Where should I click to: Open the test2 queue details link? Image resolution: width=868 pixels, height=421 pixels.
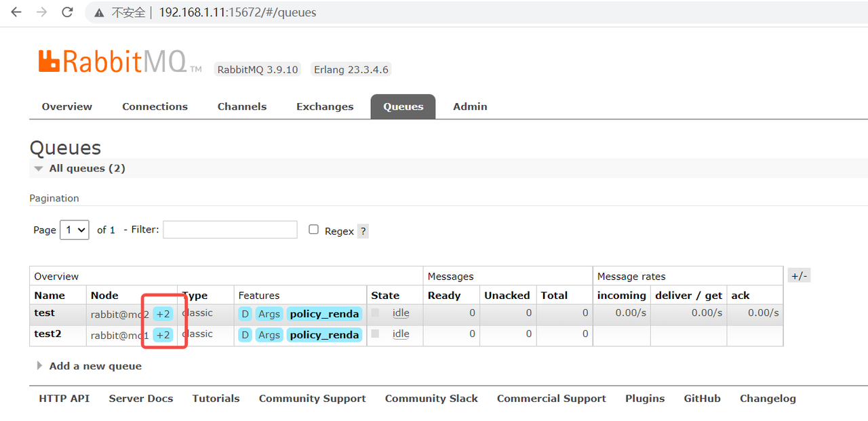click(47, 334)
